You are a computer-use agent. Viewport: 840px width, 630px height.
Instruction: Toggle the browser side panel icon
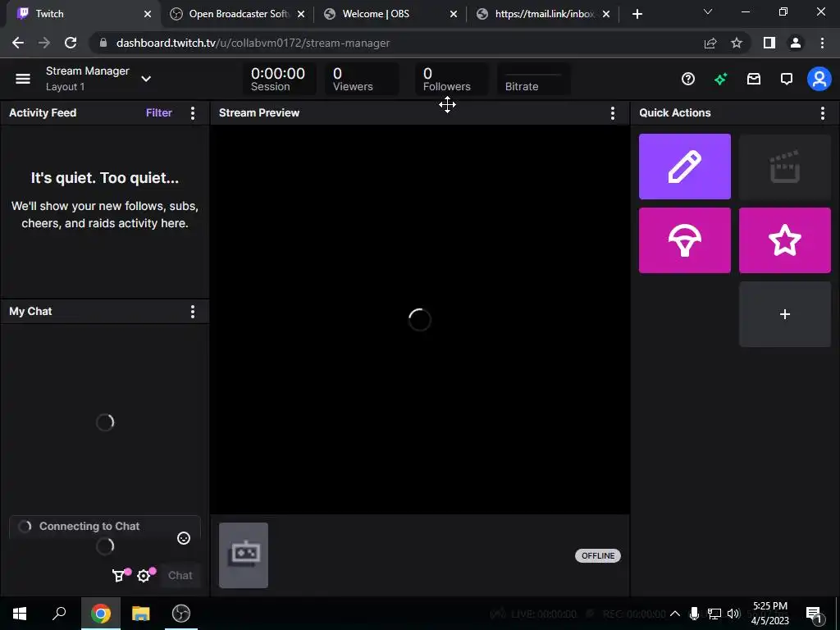click(769, 43)
